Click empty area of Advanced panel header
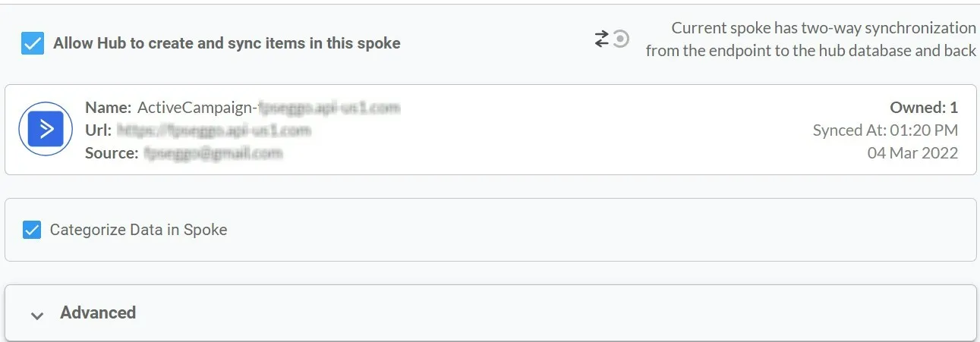Image resolution: width=980 pixels, height=342 pixels. coord(554,312)
